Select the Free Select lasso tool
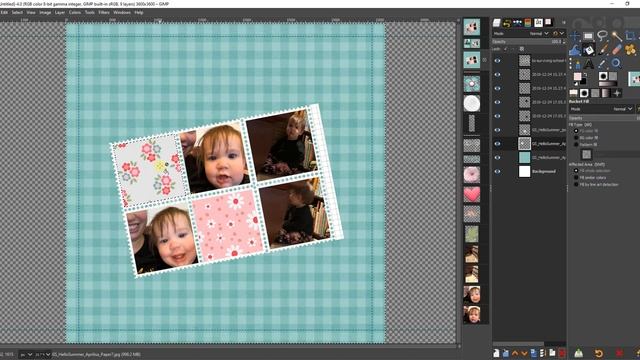Image resolution: width=640 pixels, height=360 pixels. [x=602, y=36]
